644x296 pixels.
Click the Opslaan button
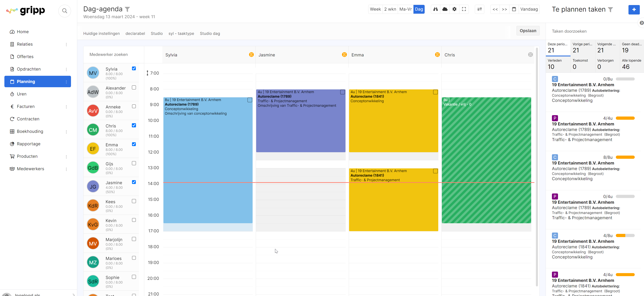tap(528, 31)
